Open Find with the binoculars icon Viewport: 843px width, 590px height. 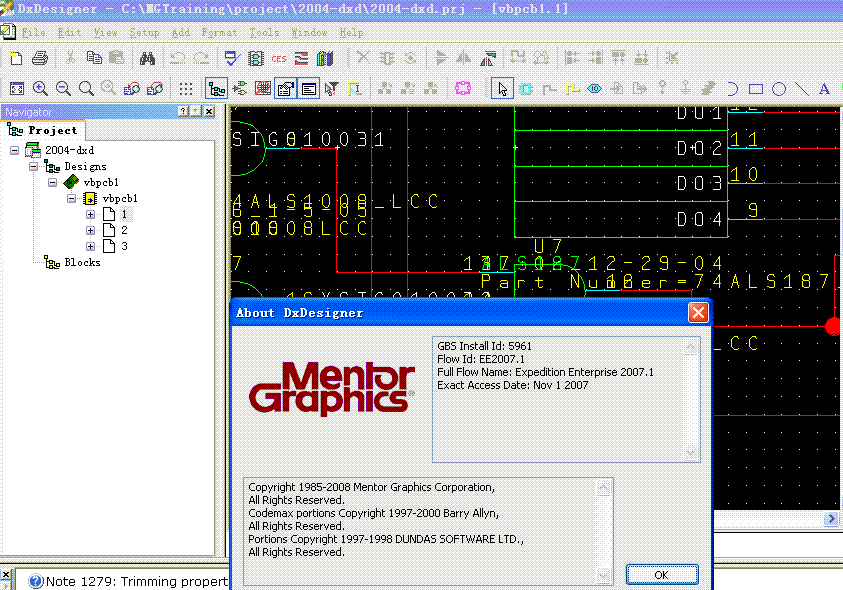coord(146,58)
